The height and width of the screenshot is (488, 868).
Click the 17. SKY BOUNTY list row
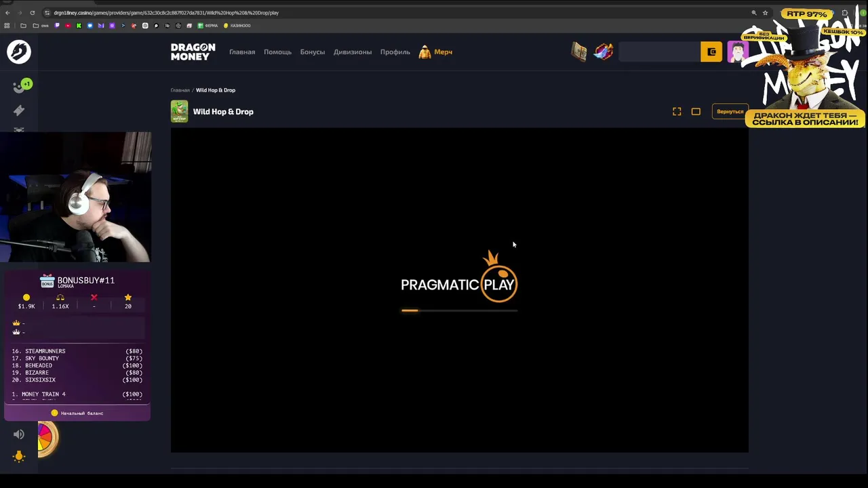77,359
